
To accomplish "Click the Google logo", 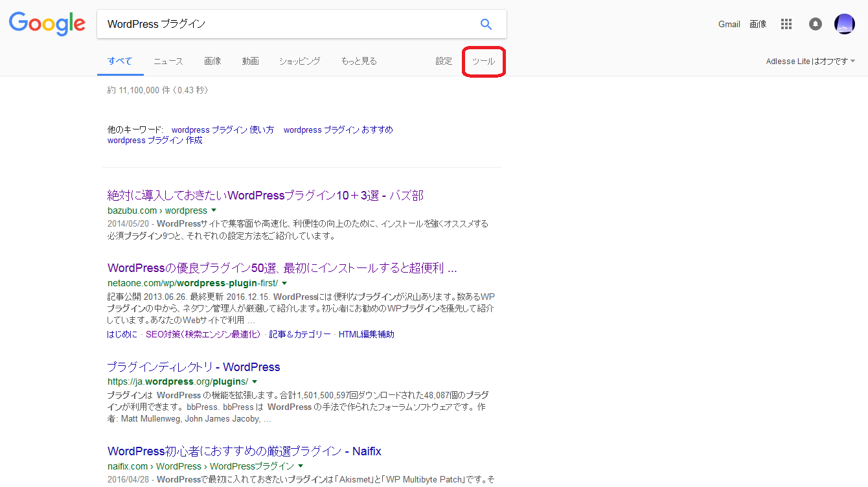I will coord(47,24).
